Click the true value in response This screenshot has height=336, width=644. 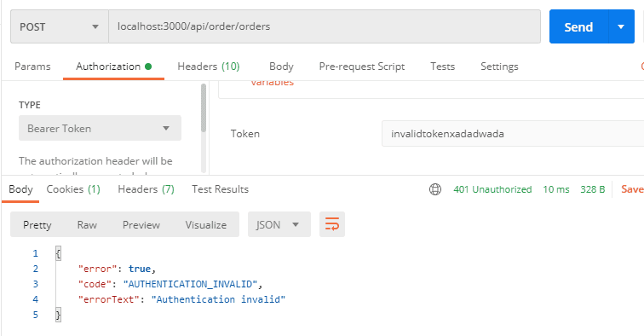[140, 269]
